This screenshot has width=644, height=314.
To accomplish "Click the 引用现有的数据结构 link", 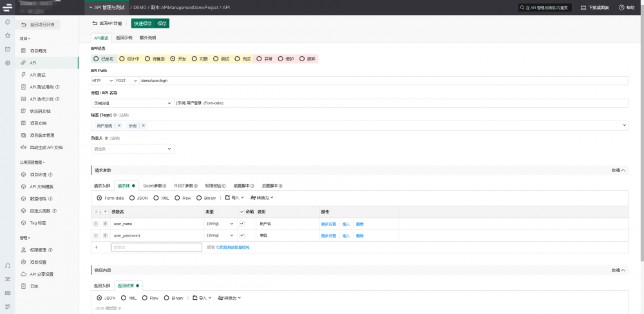I will 232,247.
